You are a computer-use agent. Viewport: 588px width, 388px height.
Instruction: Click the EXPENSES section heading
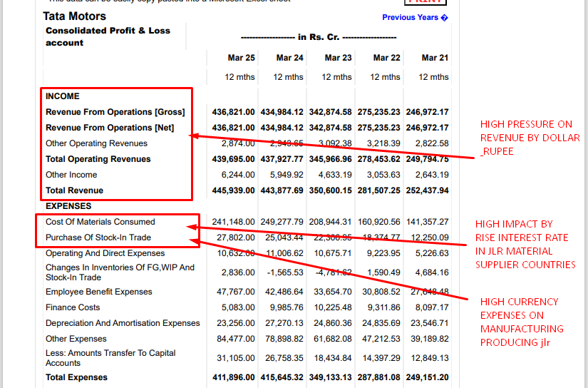tap(68, 206)
